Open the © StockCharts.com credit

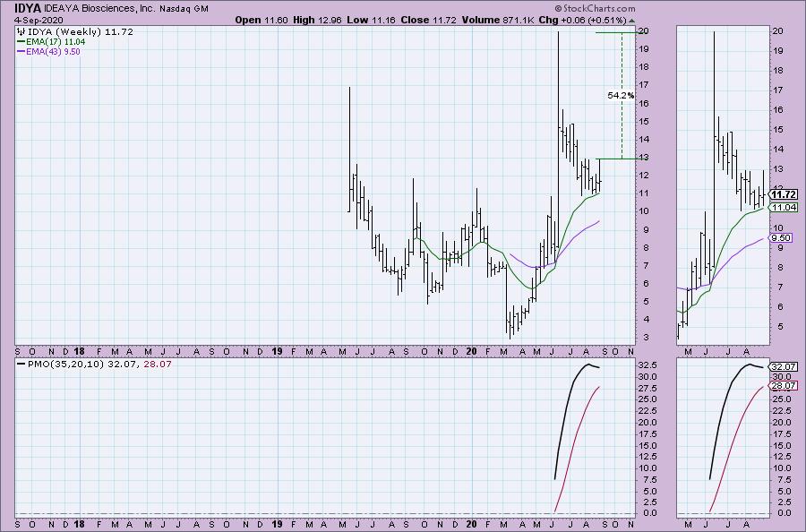(x=595, y=9)
